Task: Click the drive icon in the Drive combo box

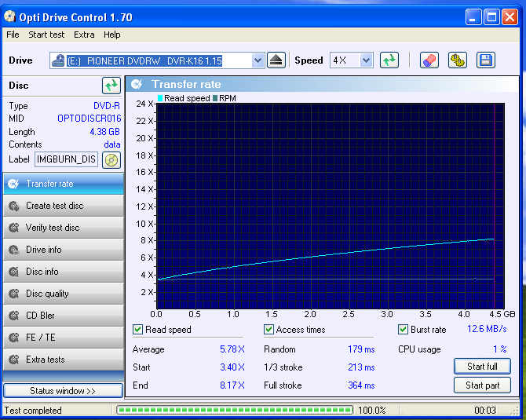Action: (x=58, y=60)
